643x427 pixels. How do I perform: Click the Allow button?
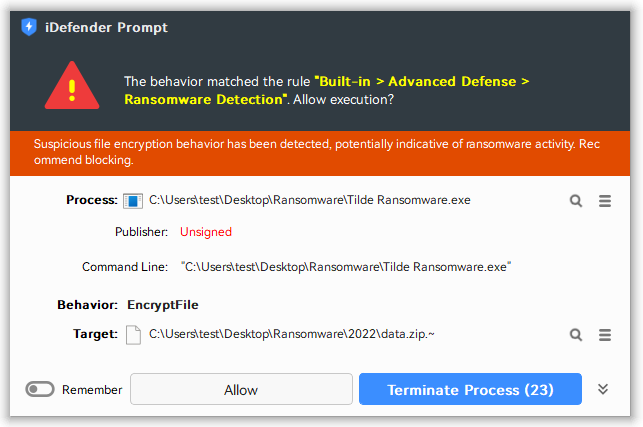tap(241, 390)
